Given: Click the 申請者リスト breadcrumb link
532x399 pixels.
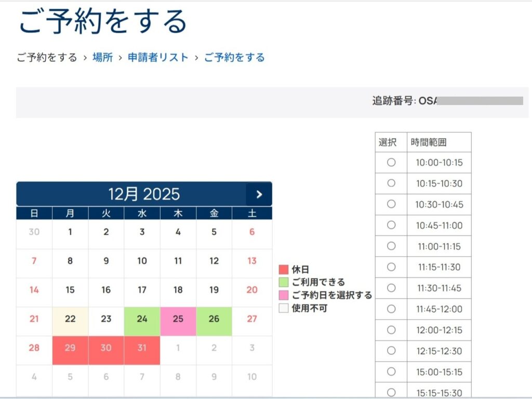Looking at the screenshot, I should (158, 58).
